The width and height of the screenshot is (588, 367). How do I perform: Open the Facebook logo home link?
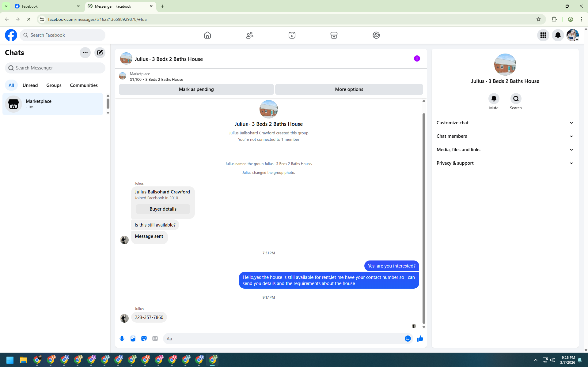click(11, 35)
